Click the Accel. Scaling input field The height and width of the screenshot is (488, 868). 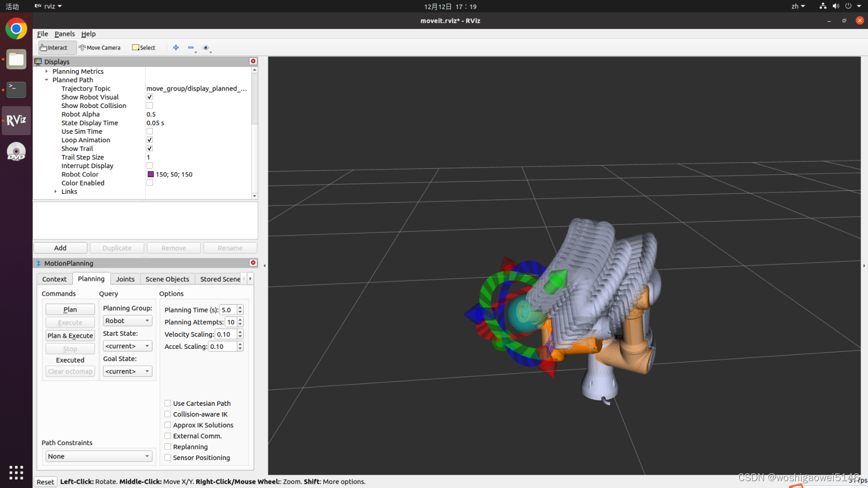(223, 346)
